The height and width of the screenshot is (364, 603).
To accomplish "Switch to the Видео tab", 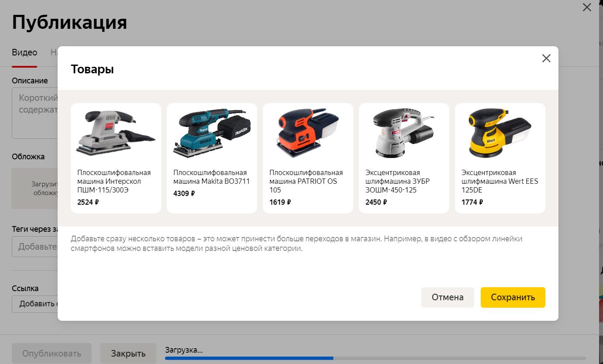I will (24, 52).
